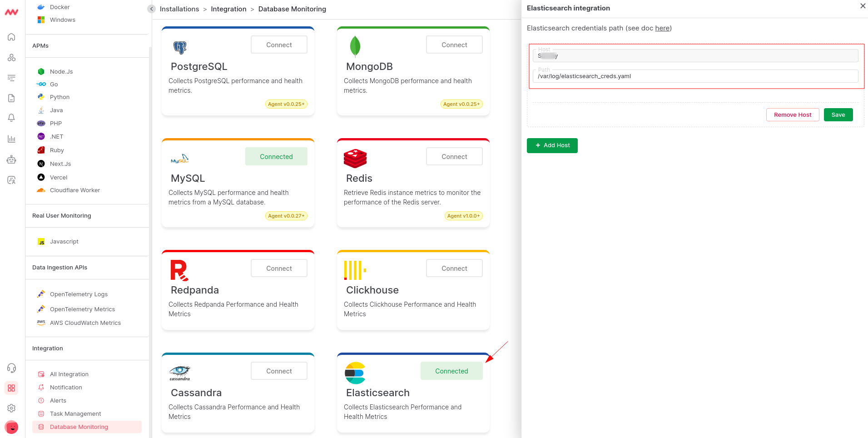Click the user avatar icon
Viewport: 868px width, 438px height.
tap(11, 427)
